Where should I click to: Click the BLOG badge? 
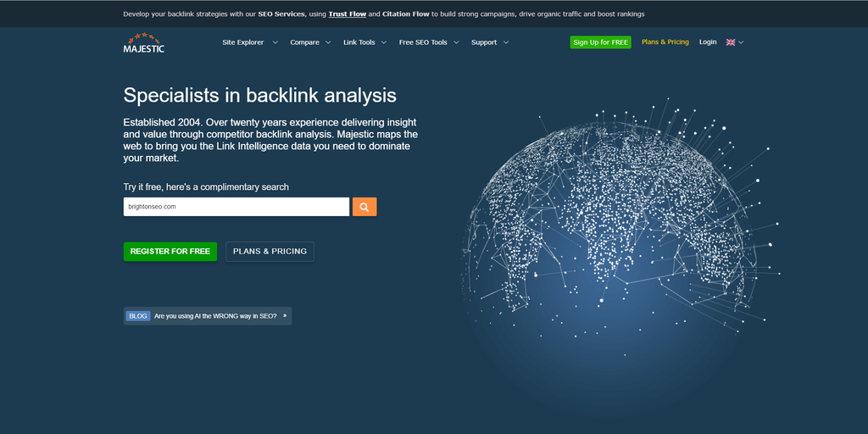pos(138,316)
